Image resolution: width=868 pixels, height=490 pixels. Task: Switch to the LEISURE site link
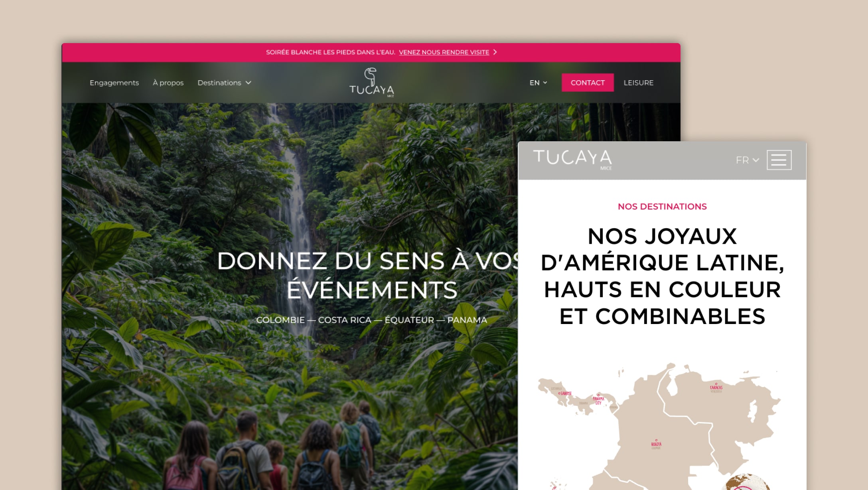(x=638, y=83)
